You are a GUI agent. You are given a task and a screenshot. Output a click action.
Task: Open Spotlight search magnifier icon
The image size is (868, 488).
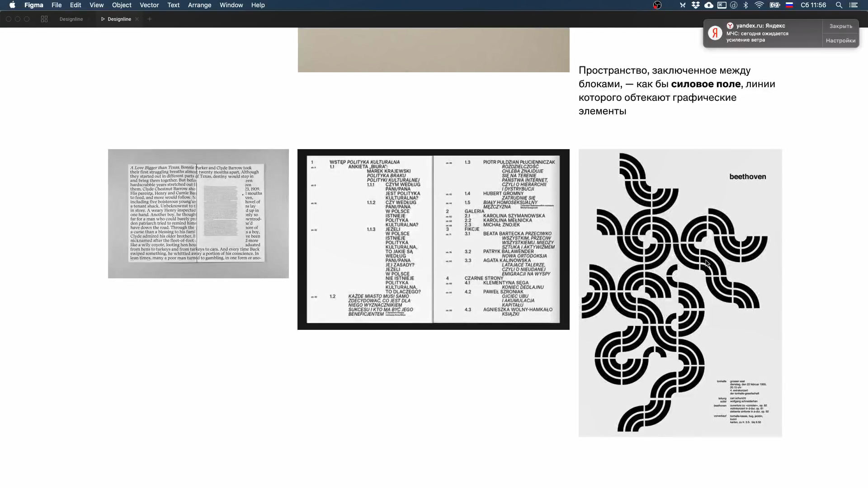839,5
